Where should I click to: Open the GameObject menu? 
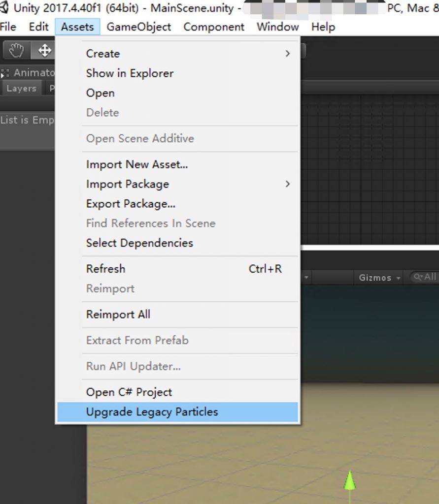[x=139, y=27]
